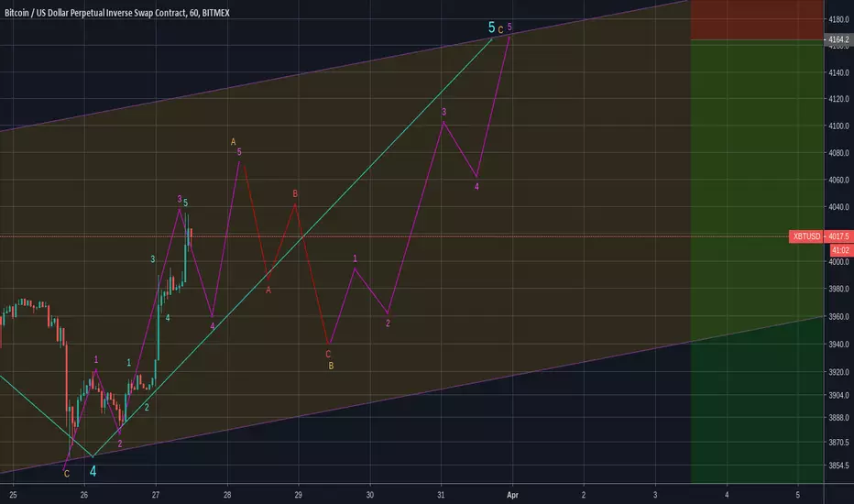Click the 41:02 candle countdown label
Screen dimensions: 854x504
pos(840,250)
